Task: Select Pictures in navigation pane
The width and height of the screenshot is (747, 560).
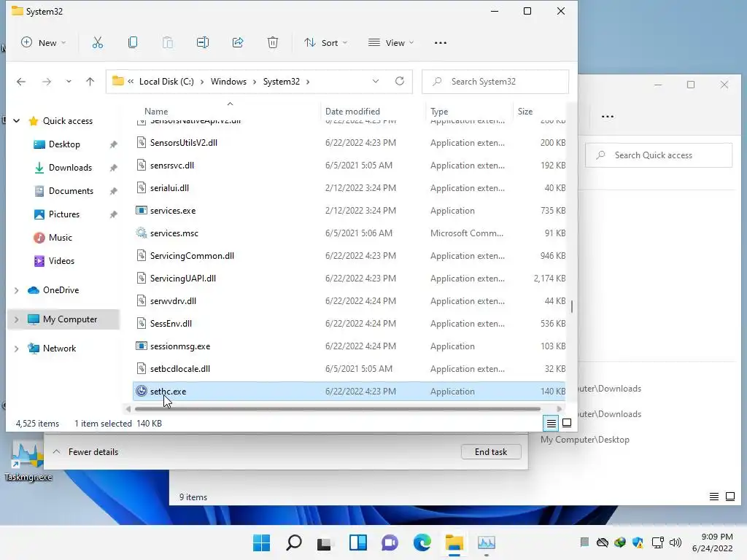Action: pos(64,214)
